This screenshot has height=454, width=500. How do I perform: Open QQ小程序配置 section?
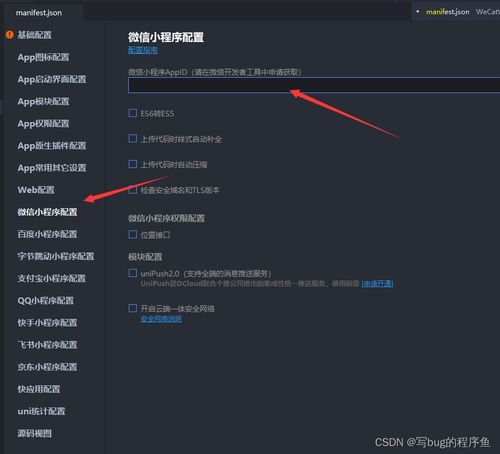click(46, 300)
